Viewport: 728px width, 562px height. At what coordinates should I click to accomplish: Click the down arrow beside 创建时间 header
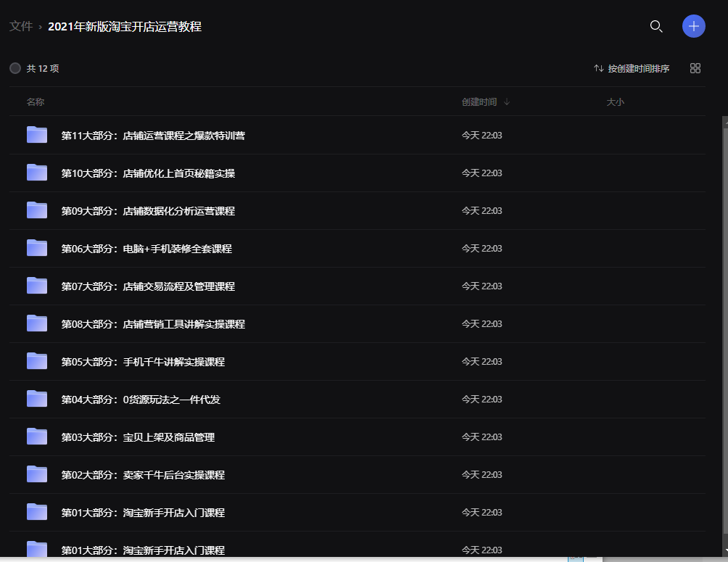pos(506,102)
